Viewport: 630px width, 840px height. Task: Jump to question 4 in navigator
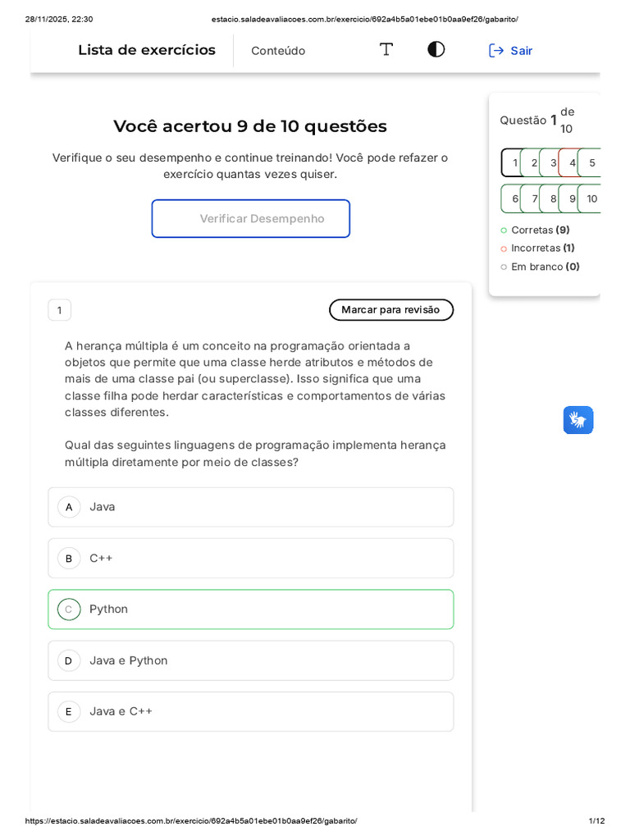coord(570,162)
